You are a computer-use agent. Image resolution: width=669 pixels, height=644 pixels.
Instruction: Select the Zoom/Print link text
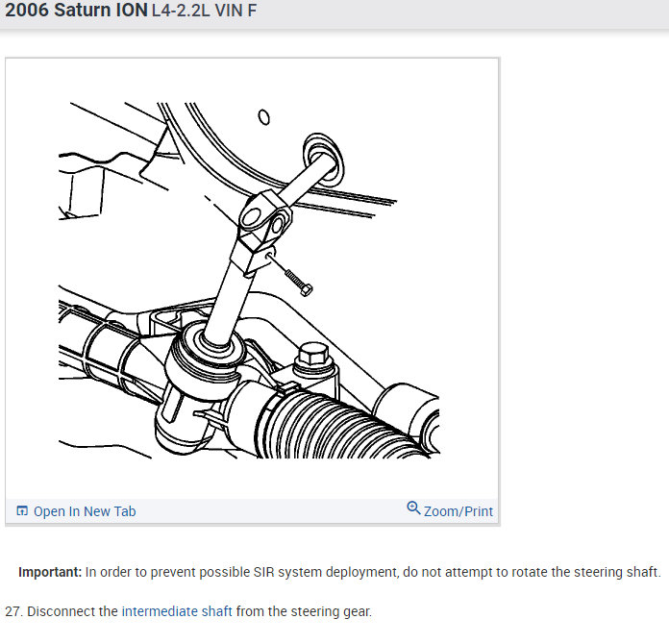pos(458,510)
